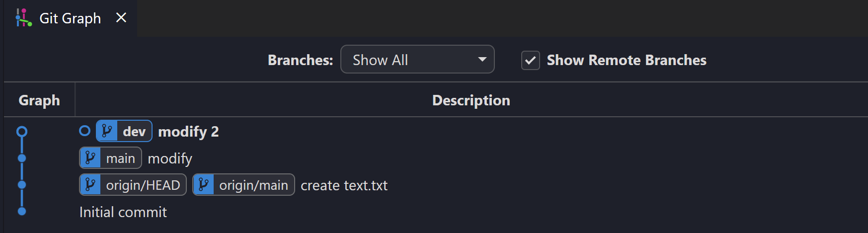Click the branch icon on origin/HEAD label
The width and height of the screenshot is (868, 233).
90,185
